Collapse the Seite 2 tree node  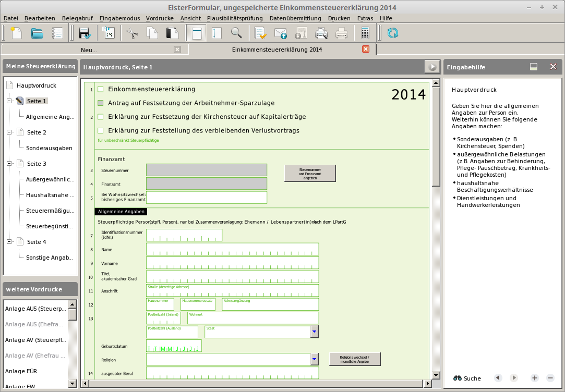pyautogui.click(x=9, y=132)
